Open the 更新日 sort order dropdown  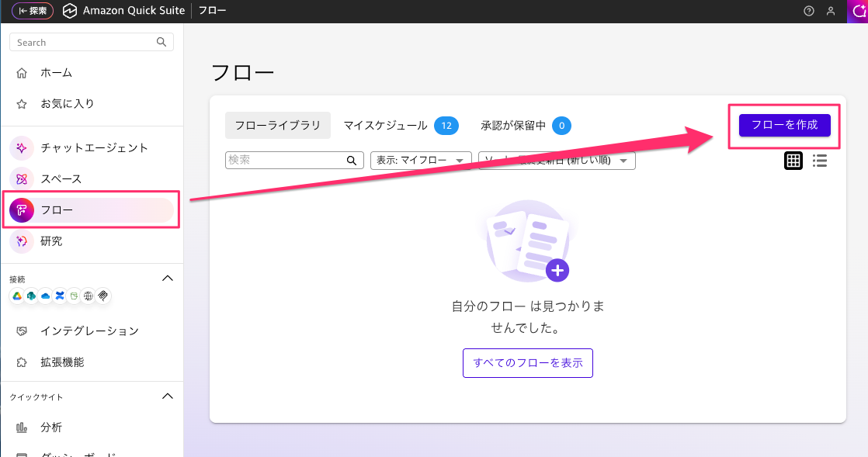[556, 160]
